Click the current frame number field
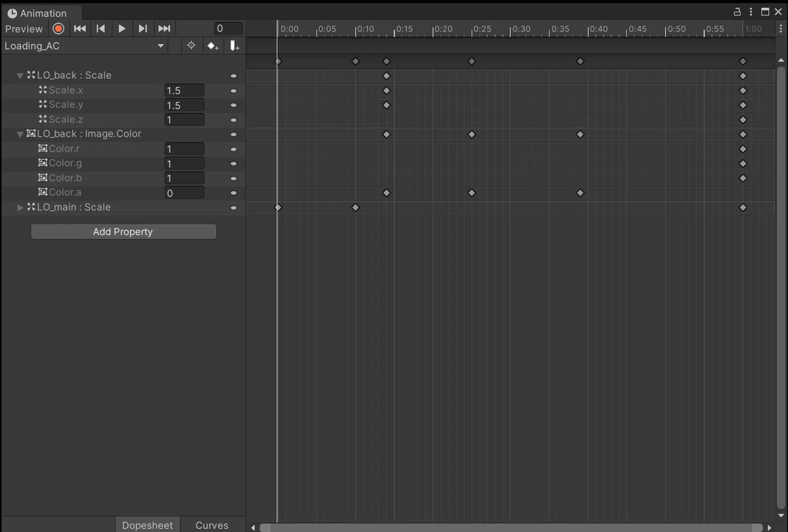The width and height of the screenshot is (788, 532). (x=229, y=28)
